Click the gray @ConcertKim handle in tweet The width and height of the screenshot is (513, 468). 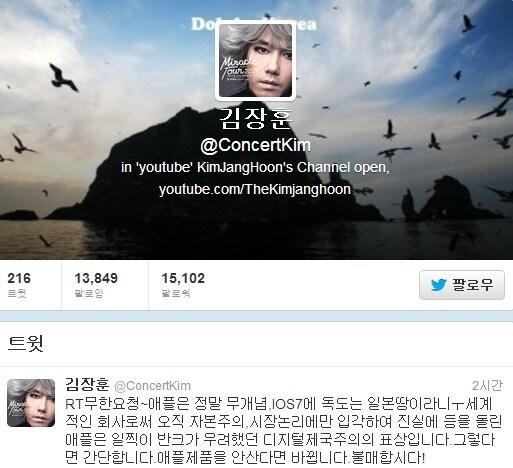[x=152, y=386]
